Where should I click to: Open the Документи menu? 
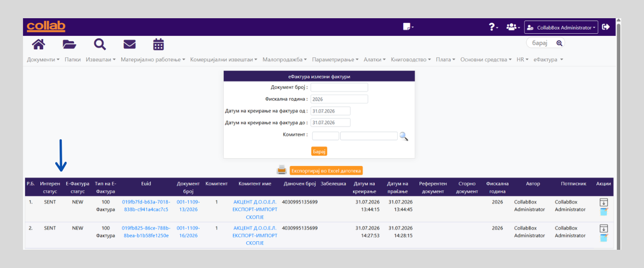43,59
